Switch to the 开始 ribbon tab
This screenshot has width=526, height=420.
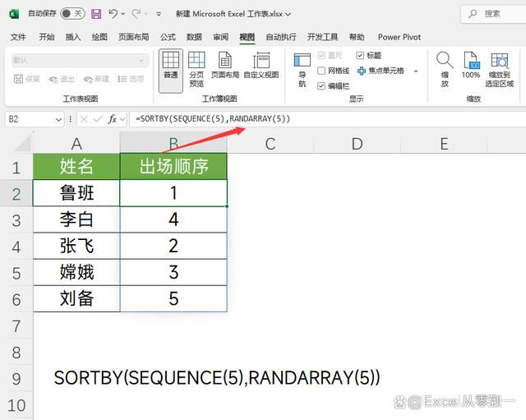pyautogui.click(x=47, y=37)
